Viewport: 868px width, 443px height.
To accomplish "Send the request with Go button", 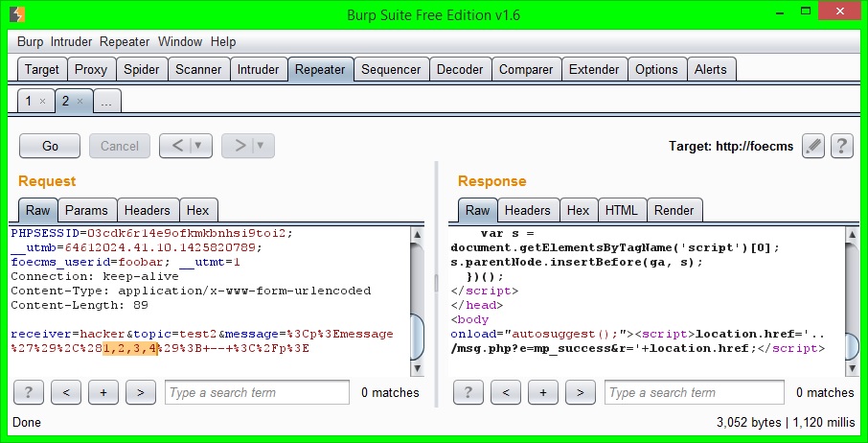I will tap(50, 146).
